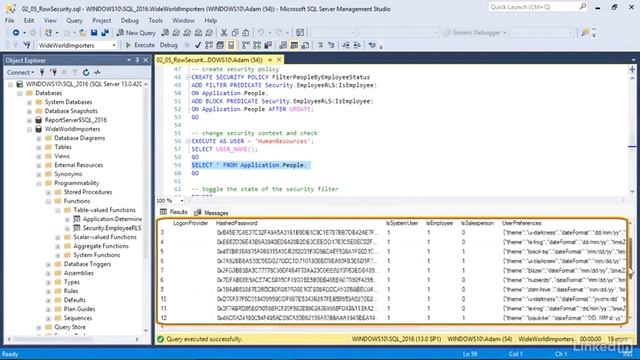Open the 100 % zoom dropdown

pyautogui.click(x=182, y=201)
